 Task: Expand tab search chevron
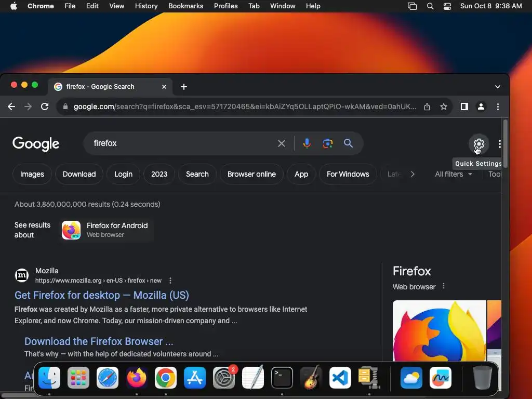497,87
